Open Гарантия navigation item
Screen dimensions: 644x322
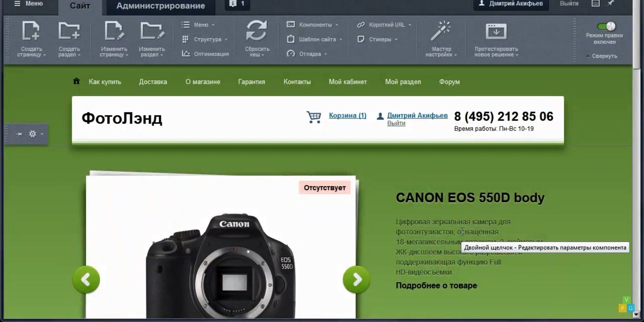252,82
